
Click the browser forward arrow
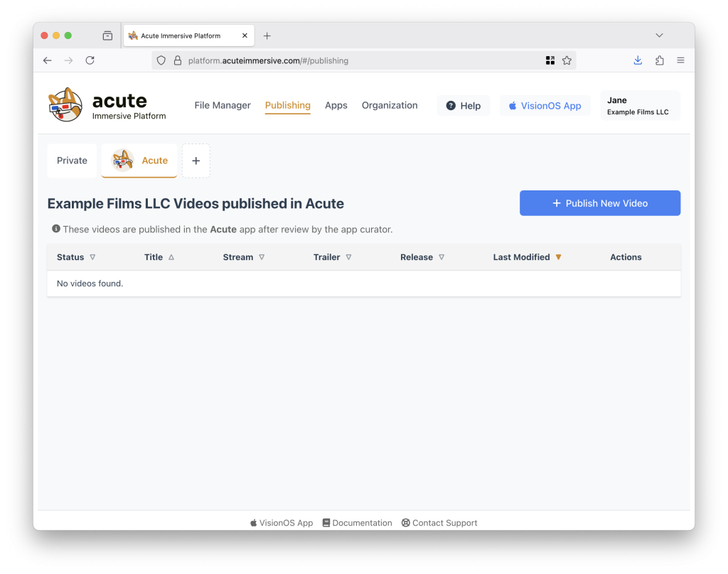[69, 60]
